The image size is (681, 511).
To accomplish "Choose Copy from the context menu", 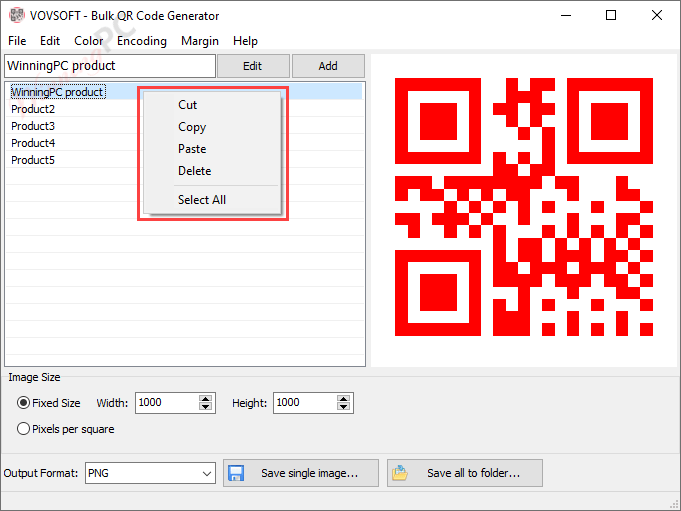I will tap(213, 127).
